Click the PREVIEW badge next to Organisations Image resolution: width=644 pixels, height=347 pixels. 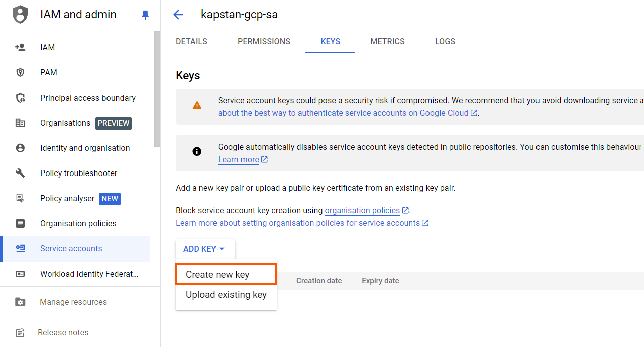(114, 123)
